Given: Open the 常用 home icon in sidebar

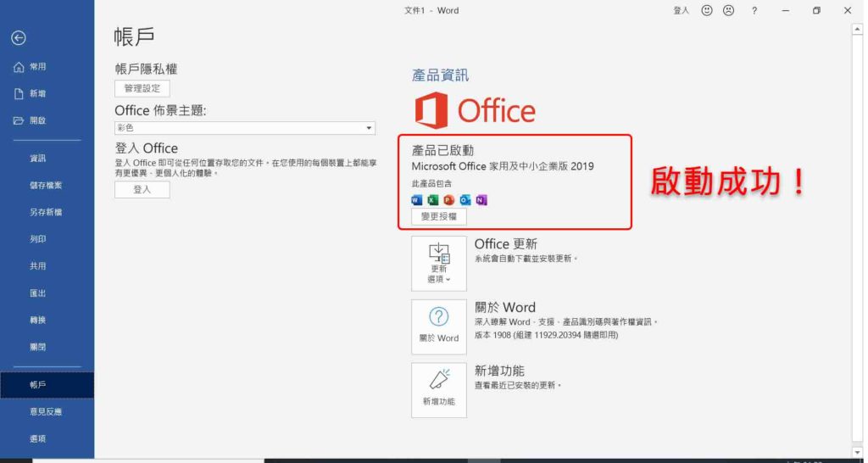Looking at the screenshot, I should coord(19,67).
